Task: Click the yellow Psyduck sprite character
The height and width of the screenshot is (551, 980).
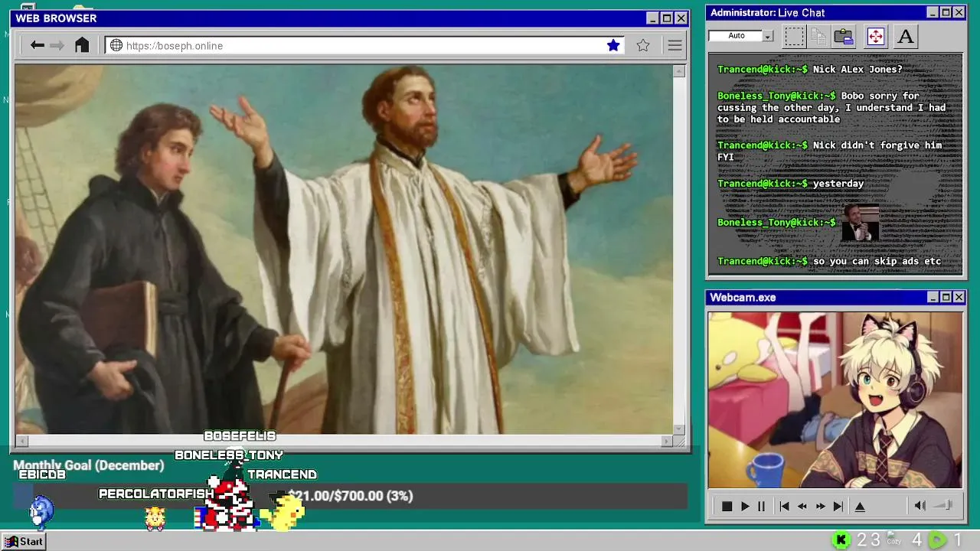Action: pyautogui.click(x=283, y=511)
